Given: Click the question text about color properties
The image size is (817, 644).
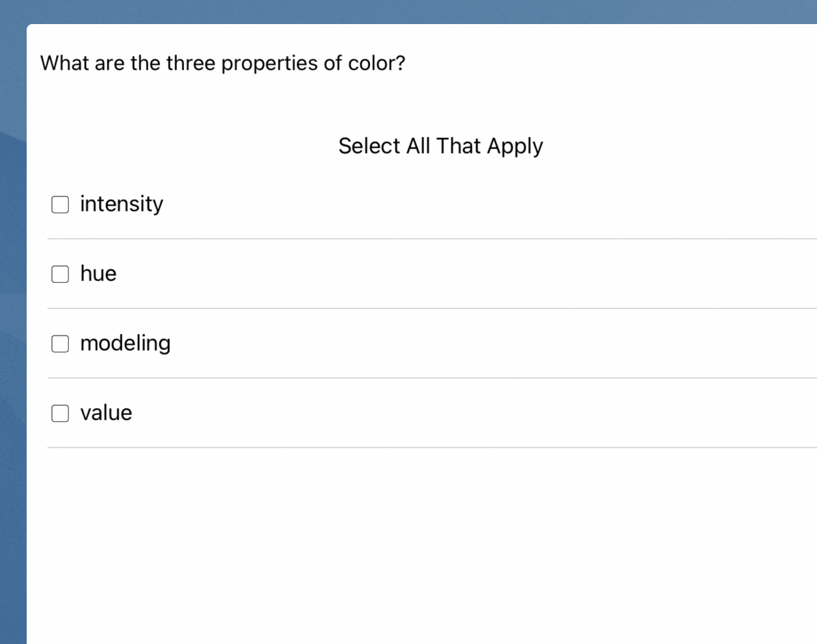Looking at the screenshot, I should click(223, 63).
